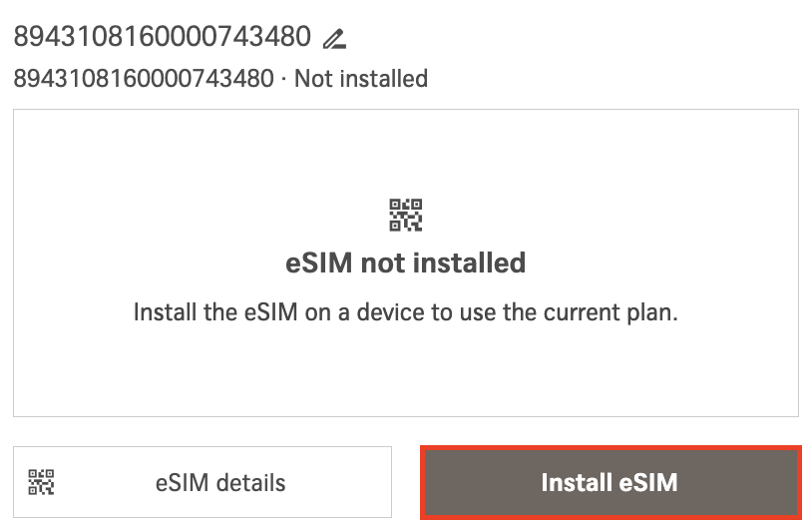Screen dimensions: 812x531
Task: Click the QR code icon above the heading
Action: tap(405, 216)
